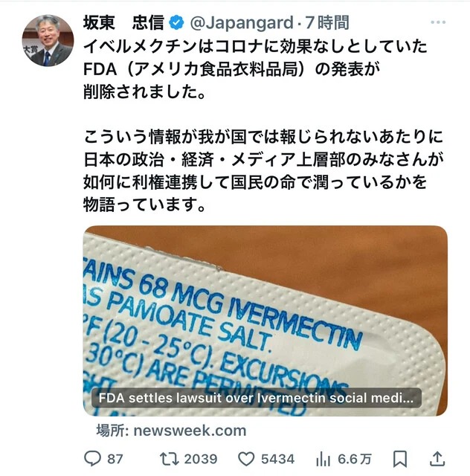Click the 5434 likes count

278,459
